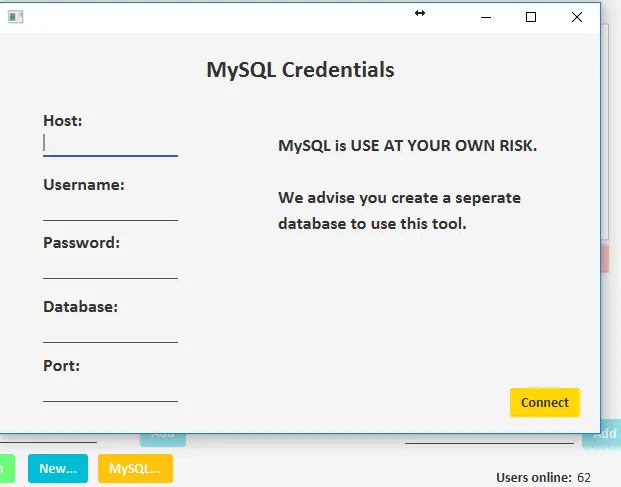Viewport: 621px width, 487px height.
Task: Maximize the MySQL Credentials window
Action: (x=531, y=17)
